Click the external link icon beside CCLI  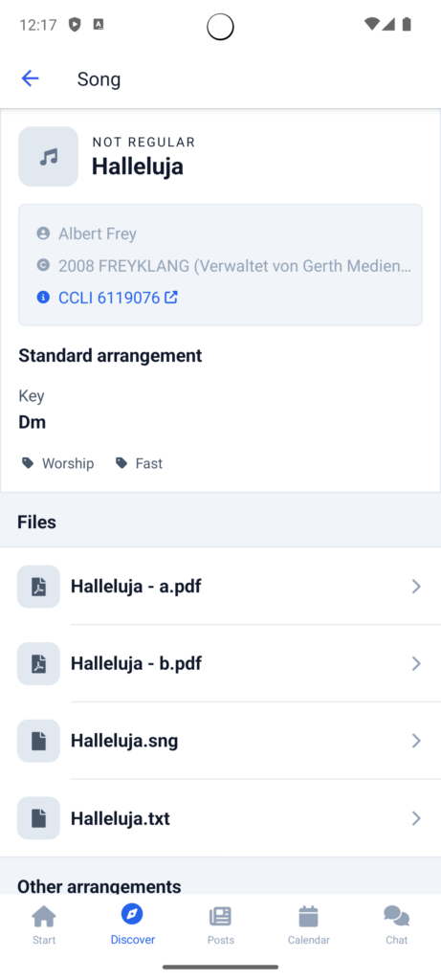click(x=171, y=298)
